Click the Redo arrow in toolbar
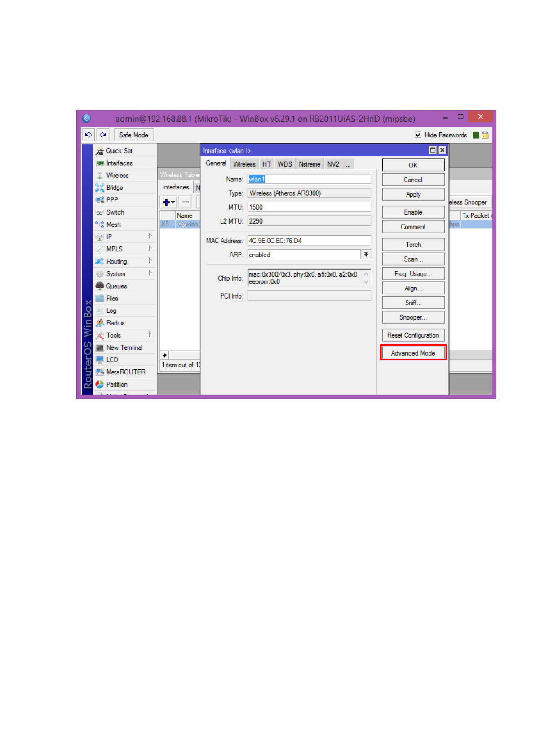Image resolution: width=535 pixels, height=756 pixels. [103, 135]
